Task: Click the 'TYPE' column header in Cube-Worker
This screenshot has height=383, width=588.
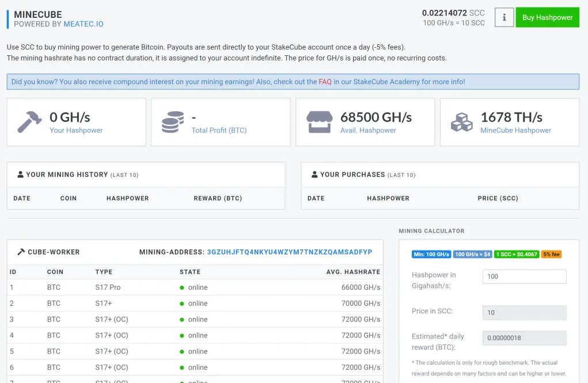Action: pyautogui.click(x=104, y=272)
